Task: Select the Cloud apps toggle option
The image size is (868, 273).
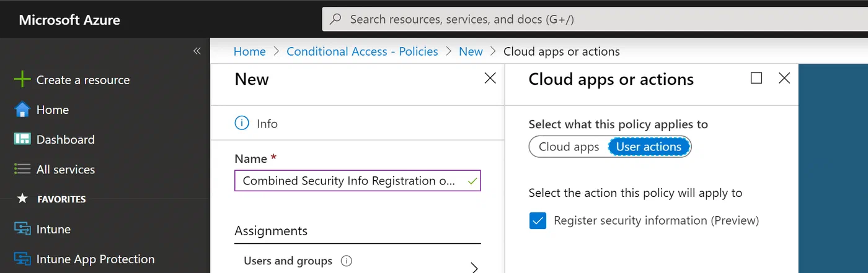Action: pyautogui.click(x=569, y=147)
